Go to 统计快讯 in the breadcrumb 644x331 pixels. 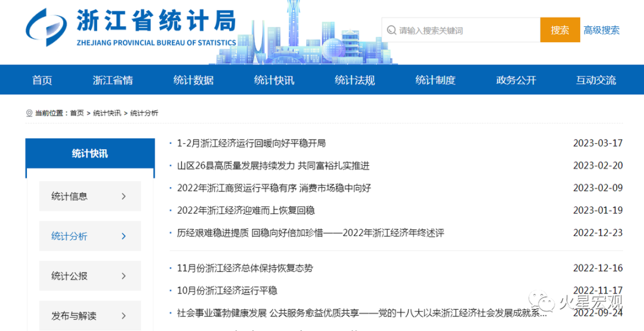coord(107,113)
